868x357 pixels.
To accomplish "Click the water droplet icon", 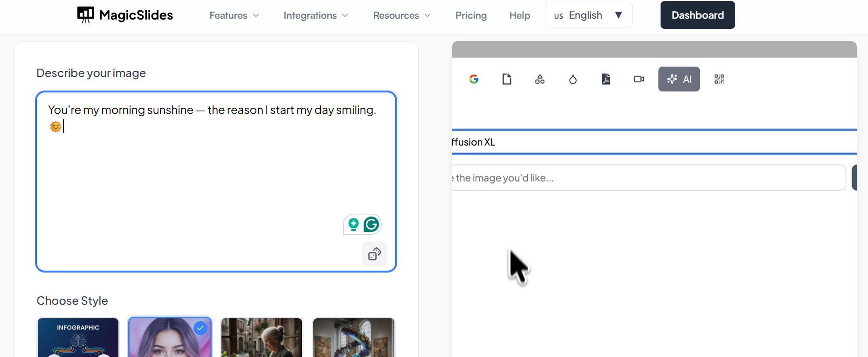I will (x=573, y=79).
